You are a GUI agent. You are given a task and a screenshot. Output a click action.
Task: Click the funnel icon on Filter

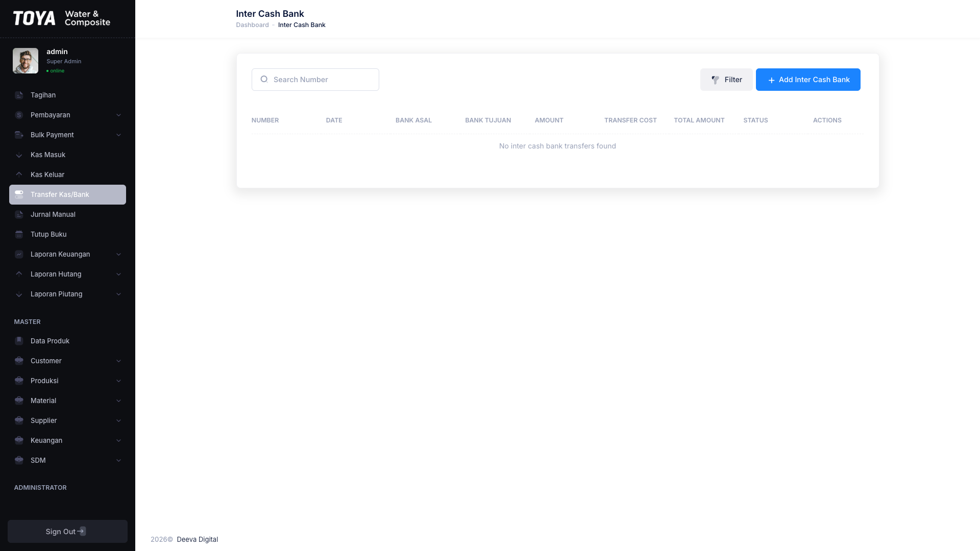click(x=715, y=80)
